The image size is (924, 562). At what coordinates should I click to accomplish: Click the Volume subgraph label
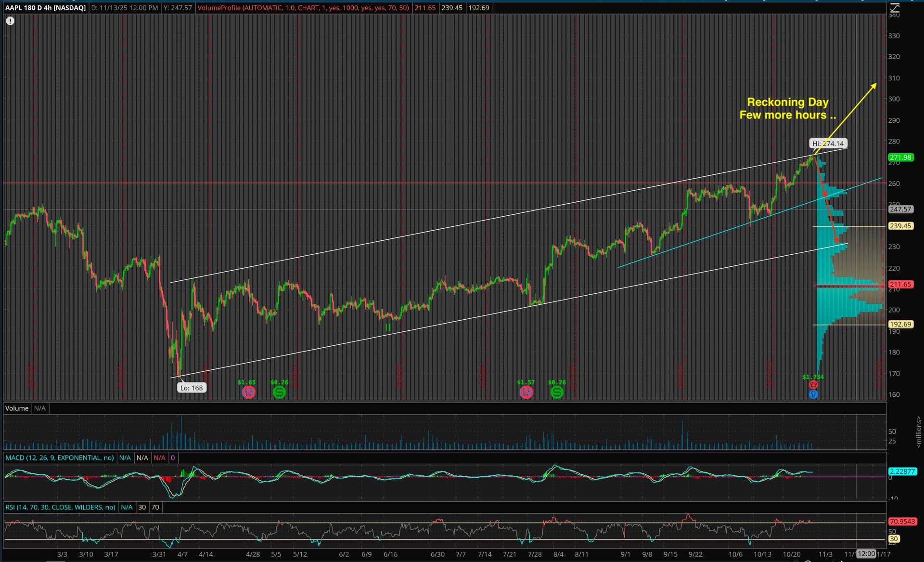point(17,408)
